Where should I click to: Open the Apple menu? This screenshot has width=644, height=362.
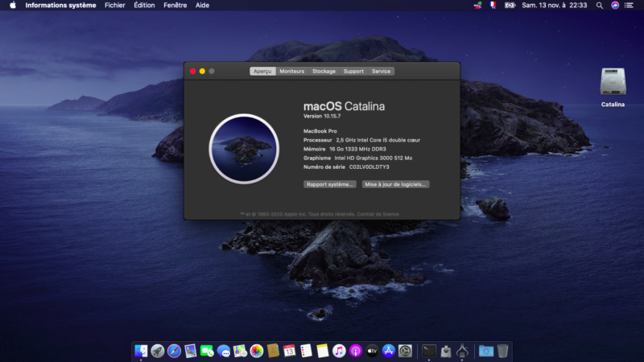[x=13, y=6]
